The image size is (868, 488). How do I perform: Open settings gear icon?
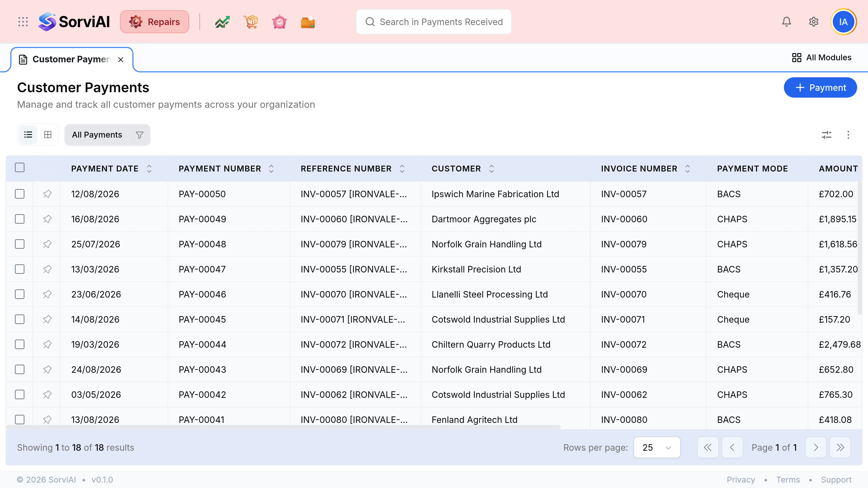(x=814, y=22)
